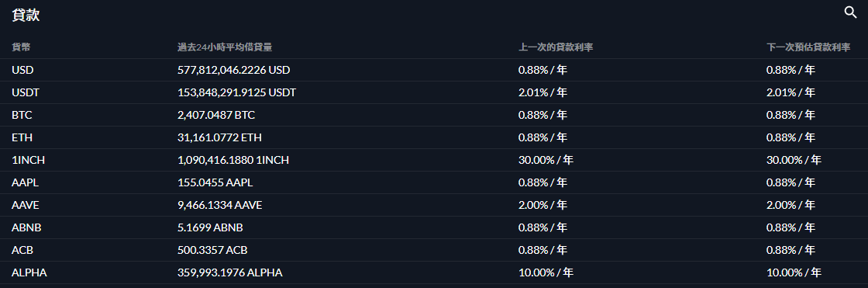Click the 2,407.0487 BTC volume cell
Image resolution: width=868 pixels, height=288 pixels.
(x=216, y=115)
